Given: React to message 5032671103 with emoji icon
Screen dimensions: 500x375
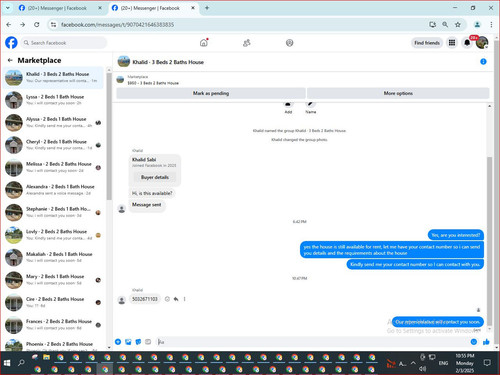Looking at the screenshot, I should click(x=167, y=299).
